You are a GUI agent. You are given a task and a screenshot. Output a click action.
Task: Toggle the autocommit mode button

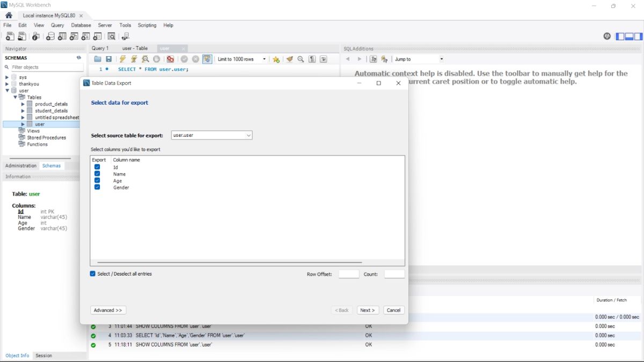coord(207,59)
